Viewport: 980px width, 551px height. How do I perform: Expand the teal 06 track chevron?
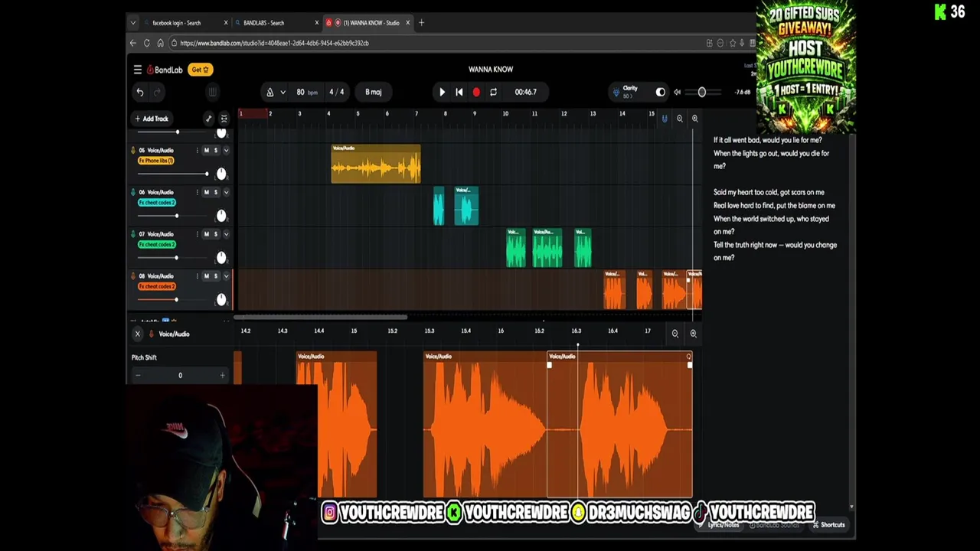click(226, 192)
